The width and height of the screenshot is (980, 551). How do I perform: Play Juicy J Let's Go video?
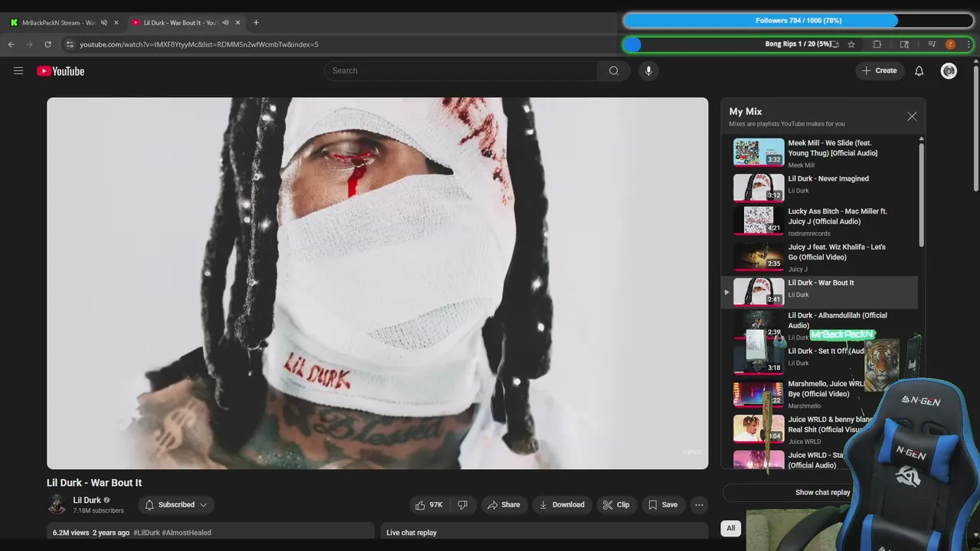pos(820,257)
